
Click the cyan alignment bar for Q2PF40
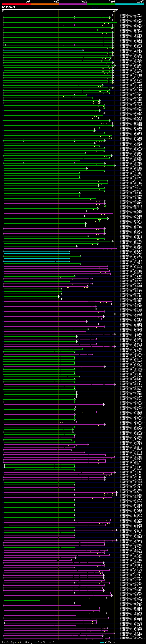click(58, 15)
